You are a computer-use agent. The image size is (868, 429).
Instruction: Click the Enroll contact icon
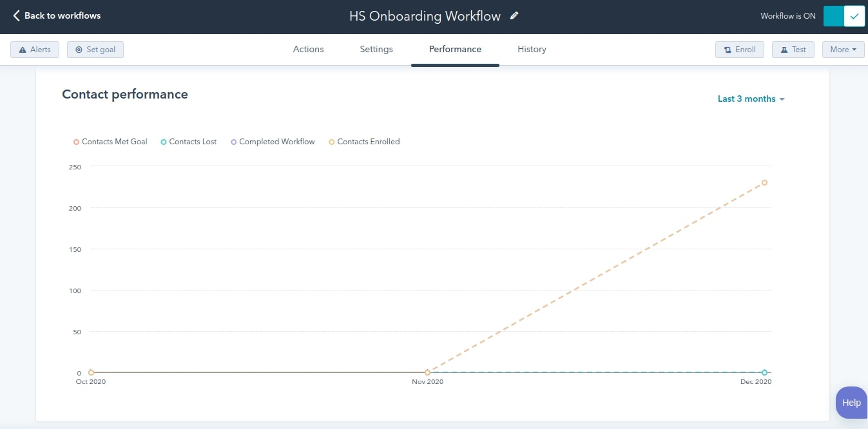[x=726, y=49]
